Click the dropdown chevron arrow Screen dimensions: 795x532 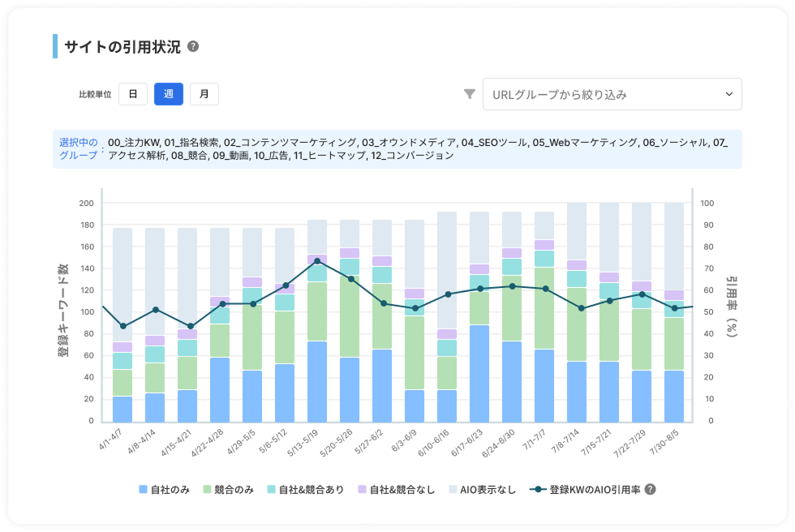pyautogui.click(x=728, y=94)
